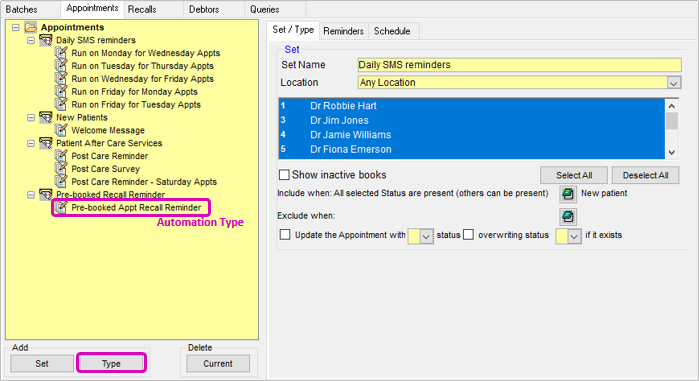
Task: Select the Daily SMS reminders label
Action: (96, 41)
